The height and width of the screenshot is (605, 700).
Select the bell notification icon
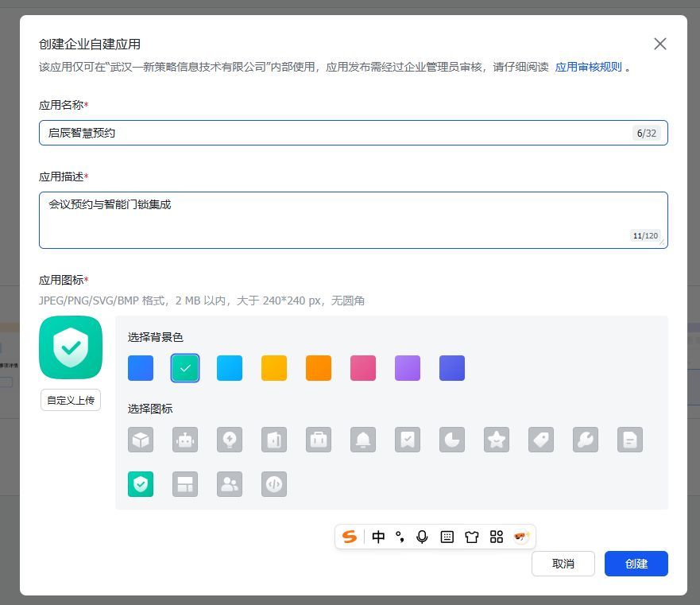(x=363, y=440)
